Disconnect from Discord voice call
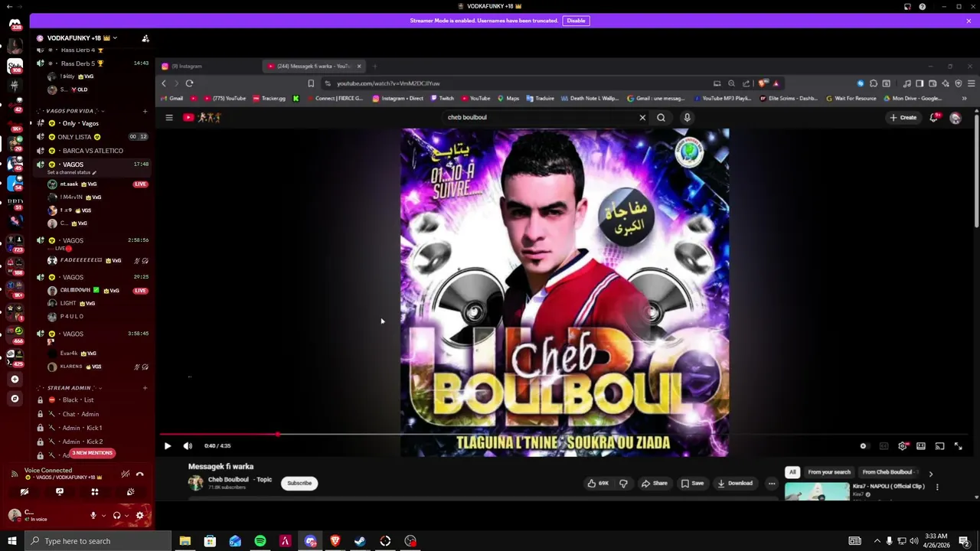 click(139, 474)
